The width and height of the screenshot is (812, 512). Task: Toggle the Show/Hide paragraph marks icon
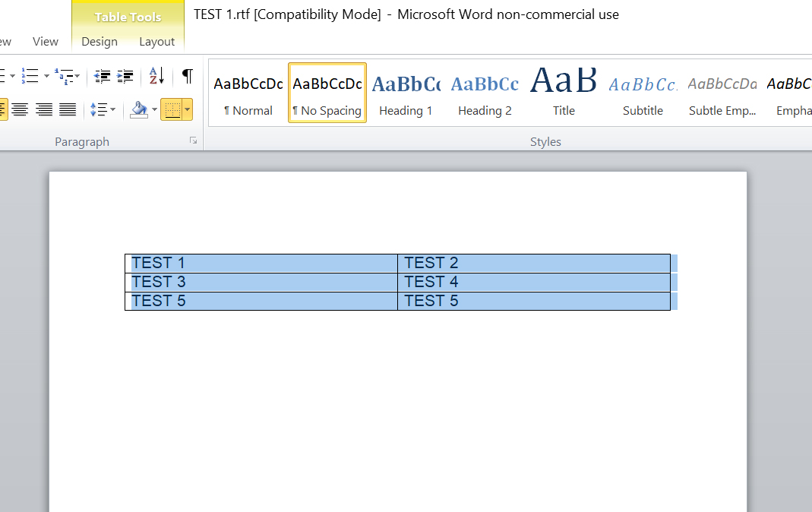(187, 77)
